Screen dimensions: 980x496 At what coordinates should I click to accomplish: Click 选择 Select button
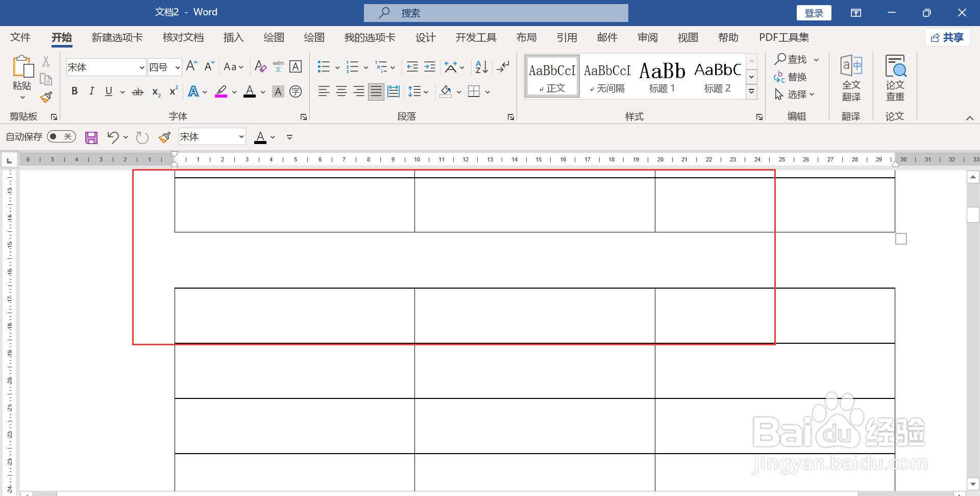pyautogui.click(x=794, y=95)
